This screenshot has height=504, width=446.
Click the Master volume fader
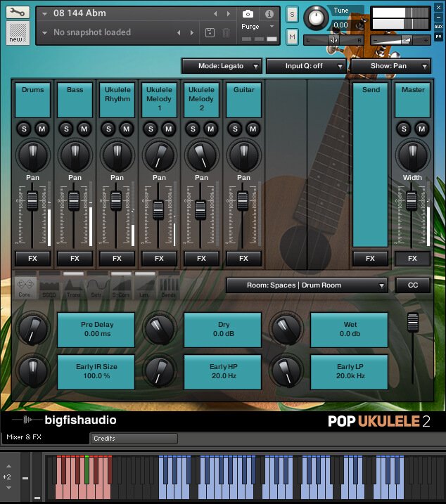click(x=412, y=201)
